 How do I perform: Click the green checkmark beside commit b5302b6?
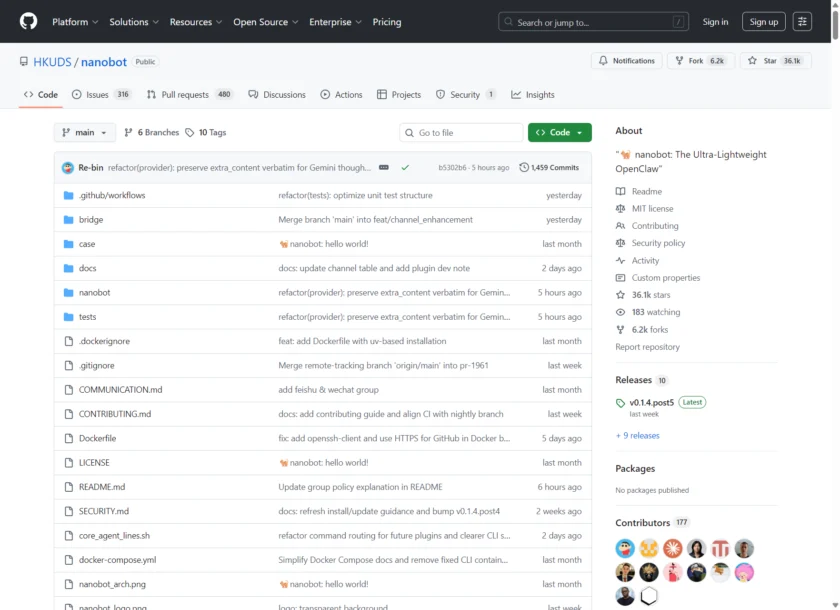pos(405,167)
